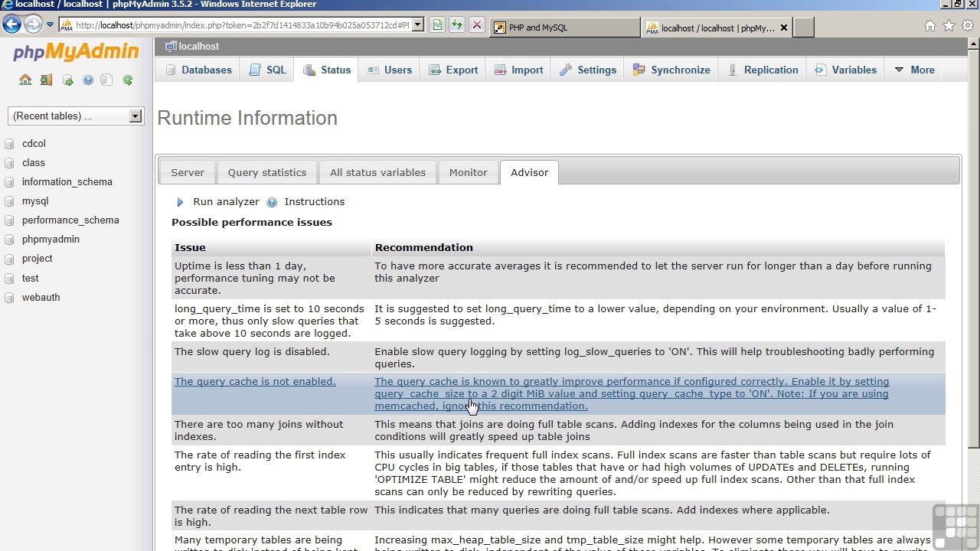Open the Recent tables dropdown

click(76, 116)
